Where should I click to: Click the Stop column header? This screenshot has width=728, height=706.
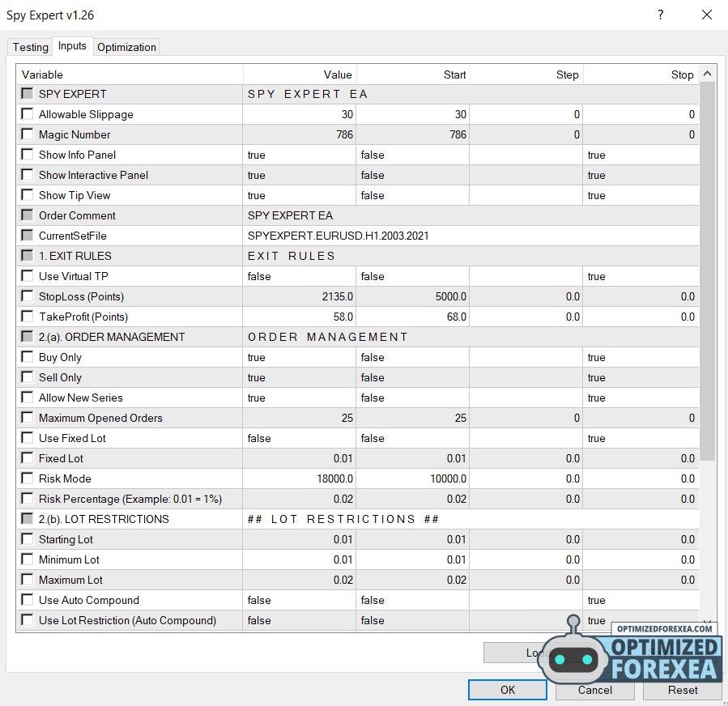[x=641, y=74]
